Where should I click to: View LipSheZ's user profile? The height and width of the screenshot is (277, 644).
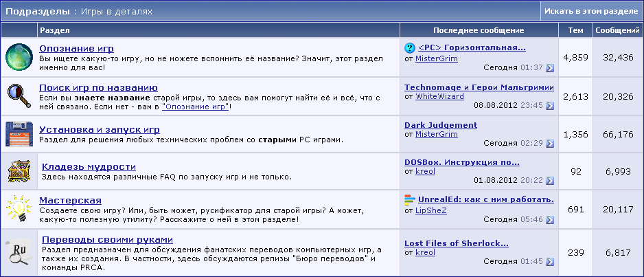[x=431, y=210]
